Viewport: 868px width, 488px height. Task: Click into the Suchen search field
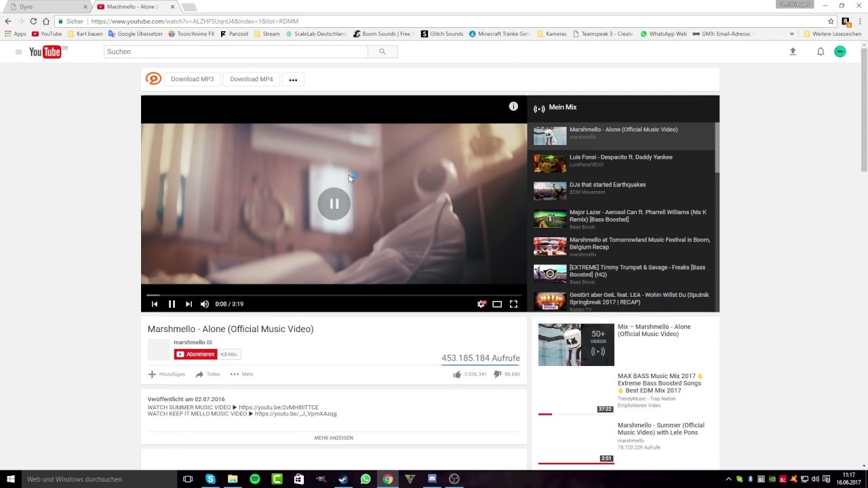[236, 52]
